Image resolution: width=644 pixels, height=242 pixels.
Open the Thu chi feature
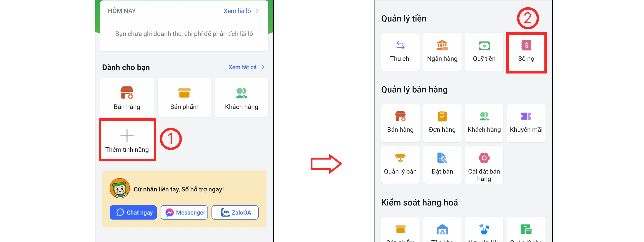point(400,52)
